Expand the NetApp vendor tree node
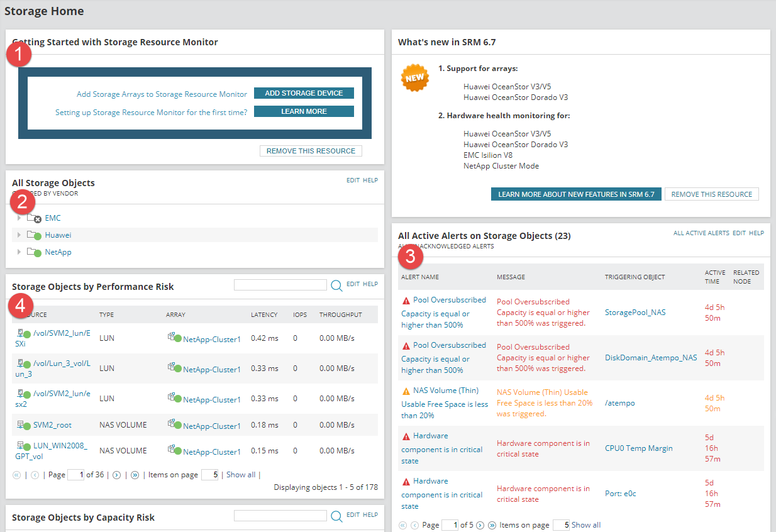776x532 pixels. pyautogui.click(x=19, y=252)
